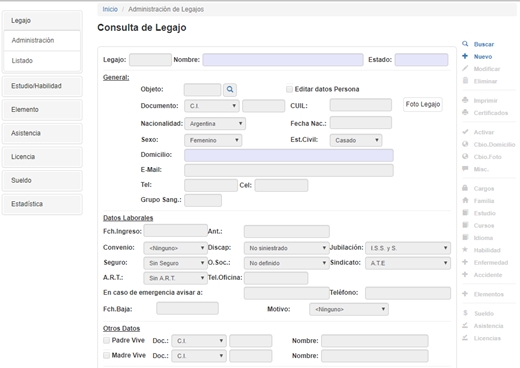Click the Eliminar trash icon

(x=466, y=81)
